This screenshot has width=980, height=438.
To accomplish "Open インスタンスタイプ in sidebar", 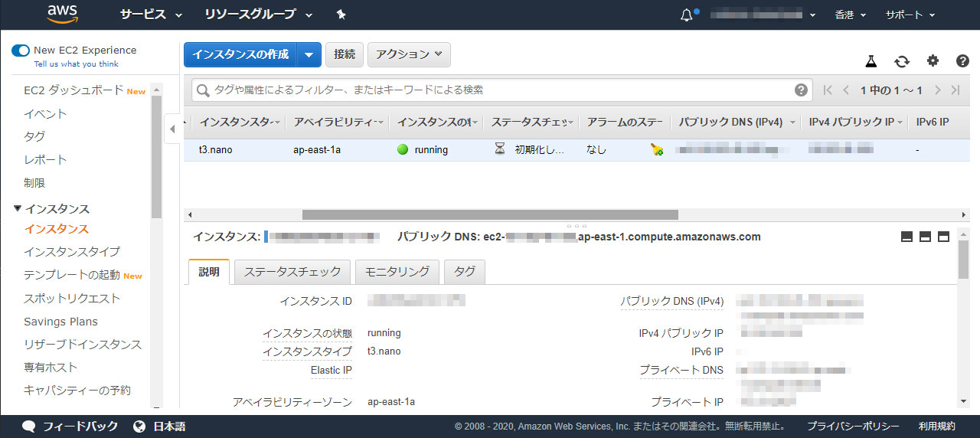I will [72, 251].
